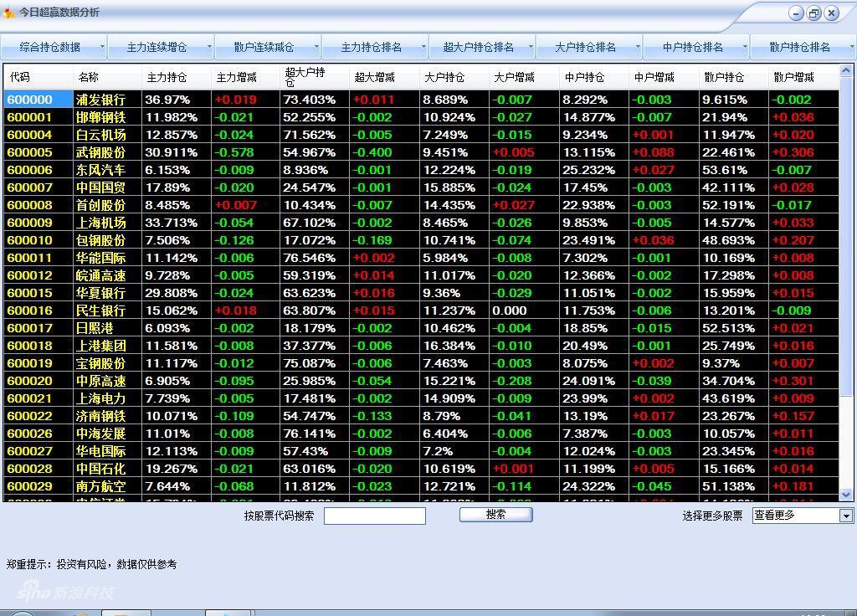Sort by 大户增减 column header
This screenshot has width=857, height=616.
[x=524, y=78]
